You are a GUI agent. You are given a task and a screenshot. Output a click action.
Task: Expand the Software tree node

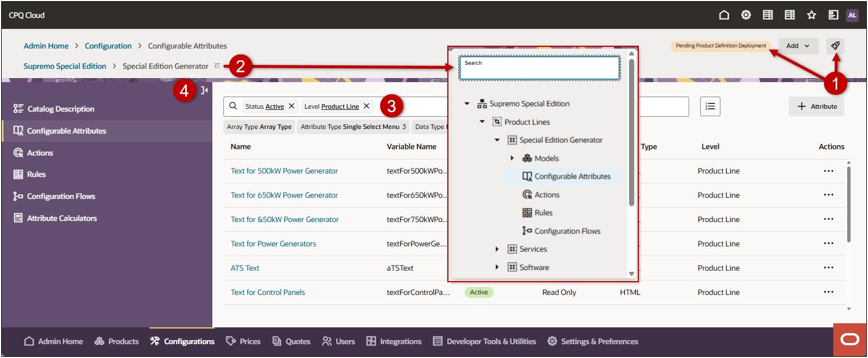point(498,267)
